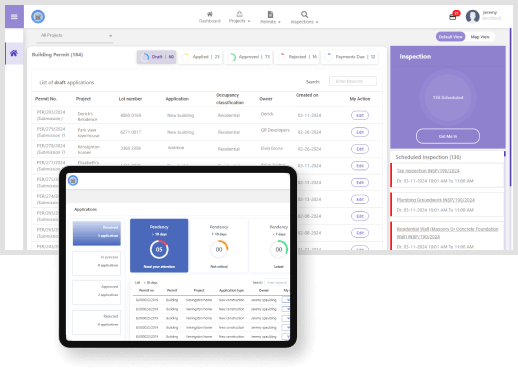The width and height of the screenshot is (518, 374).
Task: Select the Applied status tab
Action: coord(201,57)
